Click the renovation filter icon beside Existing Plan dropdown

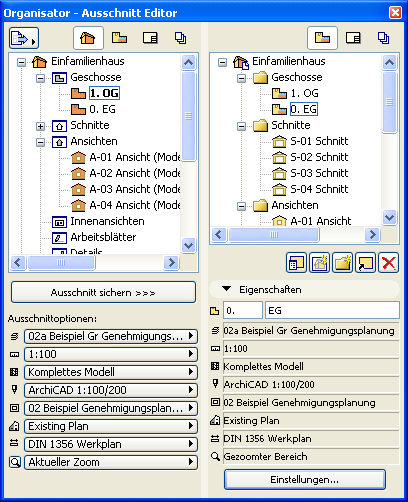pos(14,426)
